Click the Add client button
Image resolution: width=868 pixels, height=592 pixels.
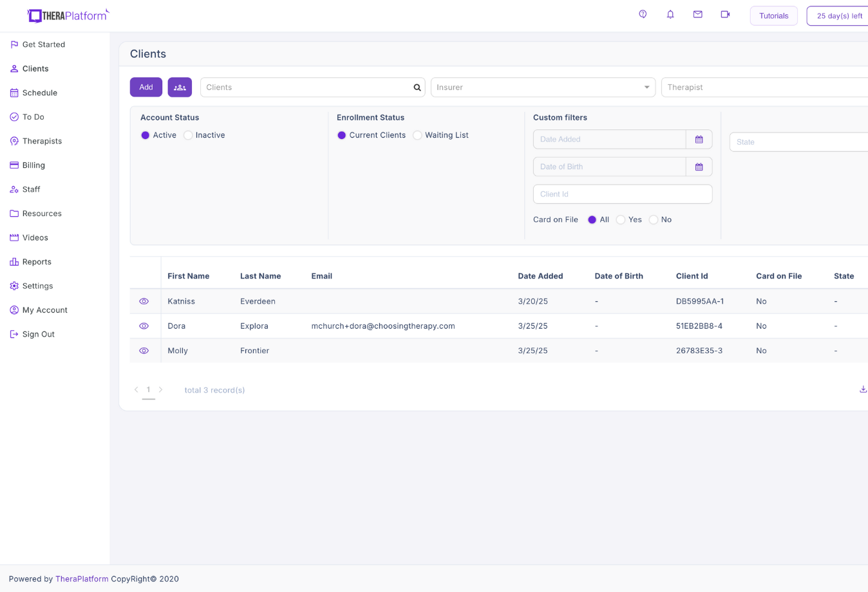point(146,88)
